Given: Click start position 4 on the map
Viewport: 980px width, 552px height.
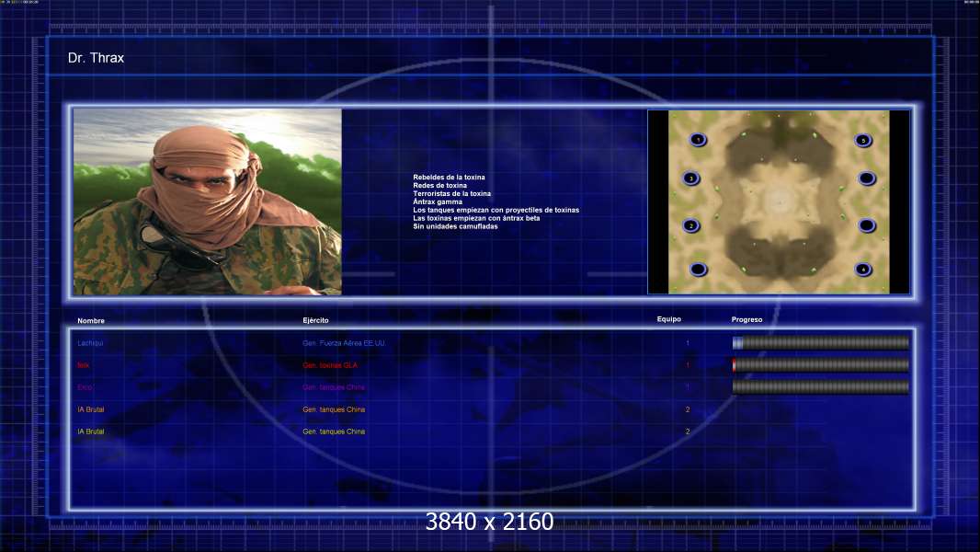Looking at the screenshot, I should (863, 270).
